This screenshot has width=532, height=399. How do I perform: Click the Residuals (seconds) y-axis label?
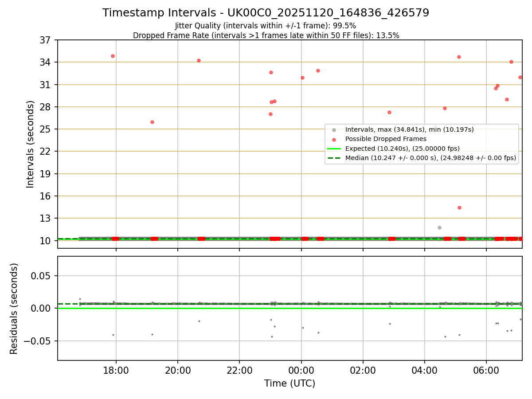(x=14, y=309)
